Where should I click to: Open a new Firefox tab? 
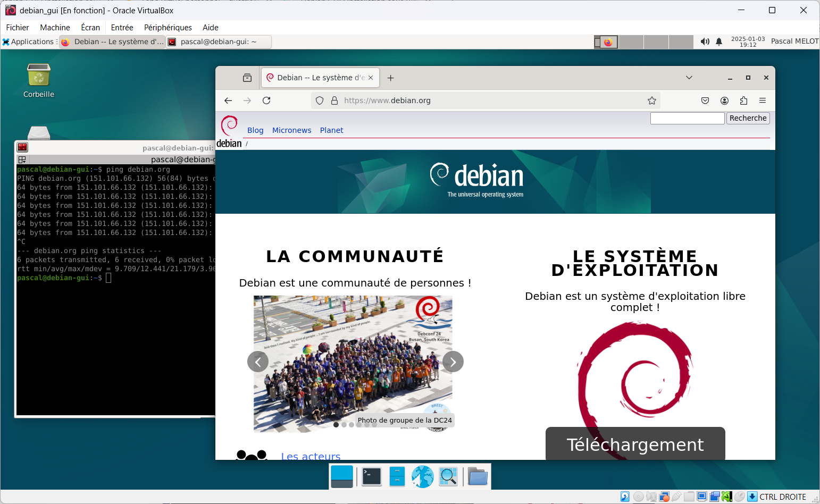click(391, 78)
